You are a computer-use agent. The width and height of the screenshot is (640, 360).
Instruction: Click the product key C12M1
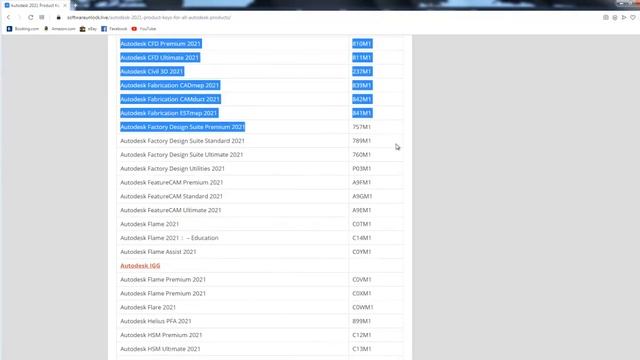[x=362, y=335]
